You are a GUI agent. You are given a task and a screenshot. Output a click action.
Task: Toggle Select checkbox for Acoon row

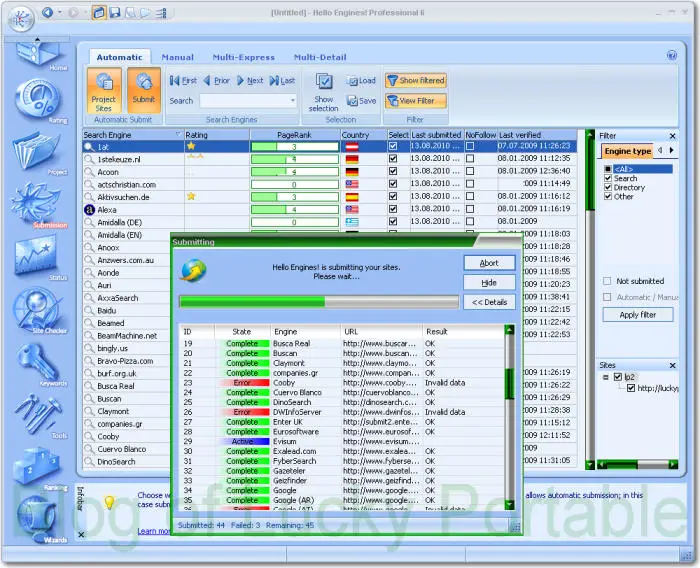[x=393, y=171]
